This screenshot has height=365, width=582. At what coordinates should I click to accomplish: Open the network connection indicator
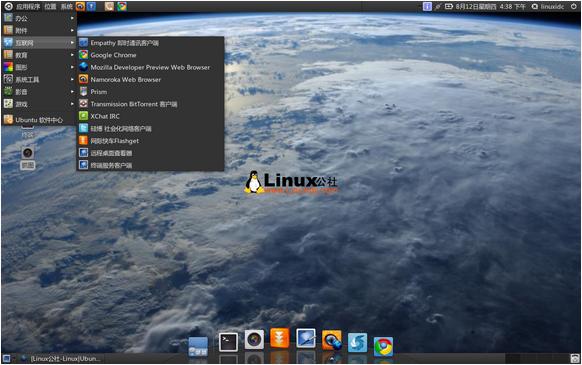[438, 7]
